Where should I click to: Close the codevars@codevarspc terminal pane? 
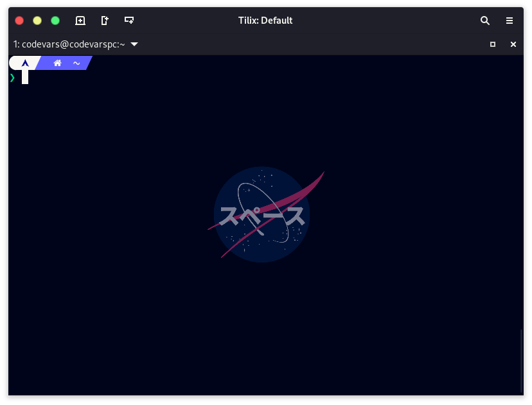(513, 44)
